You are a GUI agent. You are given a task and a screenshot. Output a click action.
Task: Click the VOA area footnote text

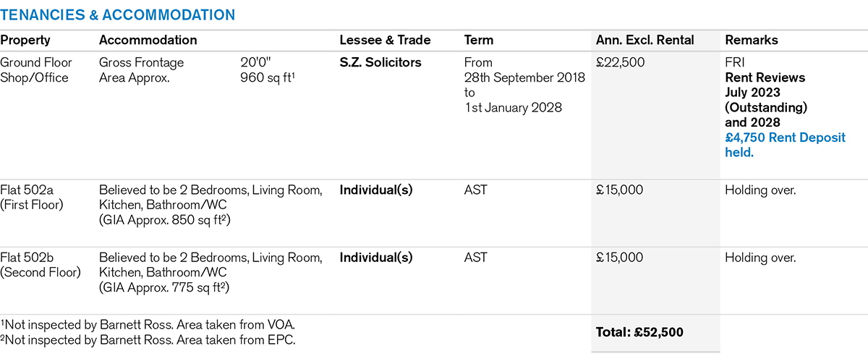coord(148,324)
